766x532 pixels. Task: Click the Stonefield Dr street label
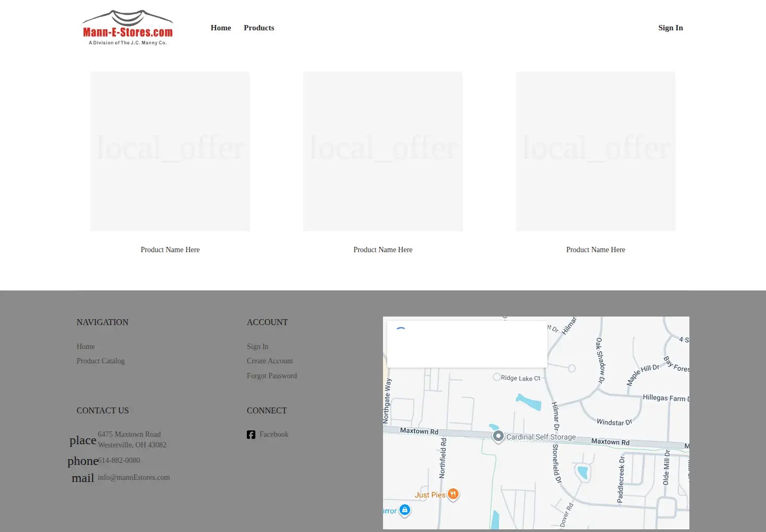(x=557, y=463)
